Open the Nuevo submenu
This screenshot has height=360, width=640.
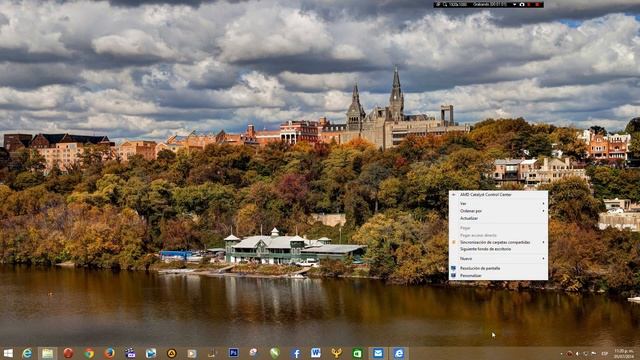[498, 259]
